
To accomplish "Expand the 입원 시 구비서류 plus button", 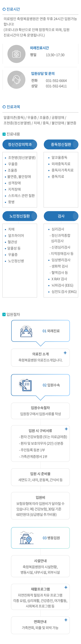I will (66, 429).
